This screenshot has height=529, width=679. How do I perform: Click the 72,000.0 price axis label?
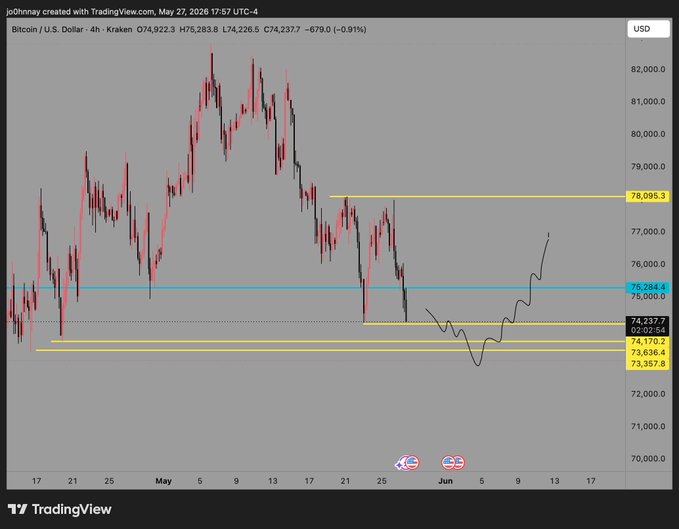coord(648,394)
